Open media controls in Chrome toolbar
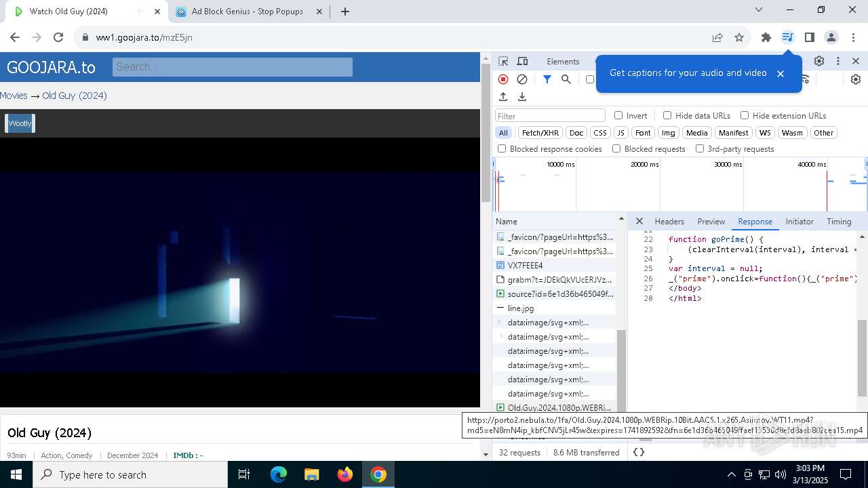Screen dimensions: 868x488 tap(787, 37)
